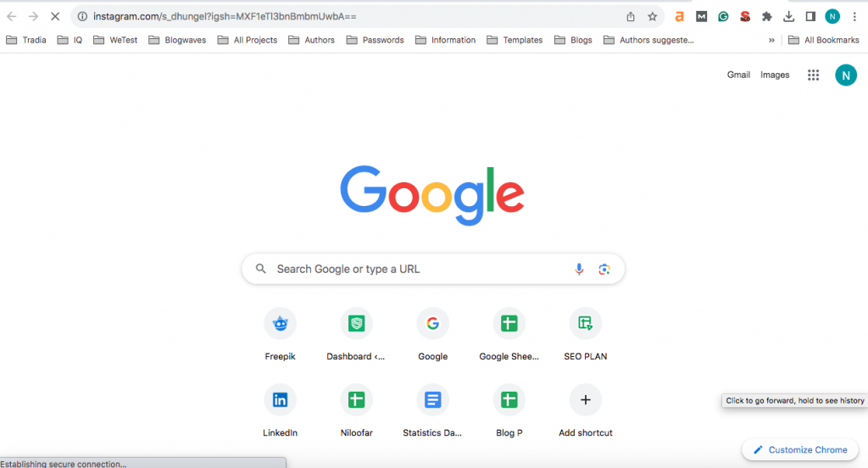The image size is (868, 468).
Task: Open the SEO PLAN shortcut tile
Action: tap(585, 334)
